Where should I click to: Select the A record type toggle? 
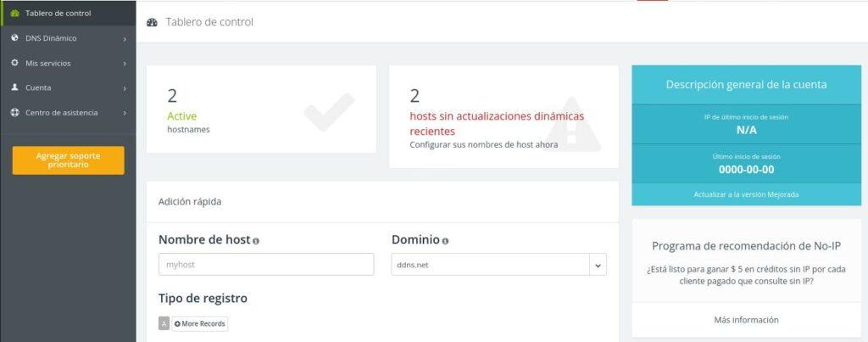click(164, 323)
